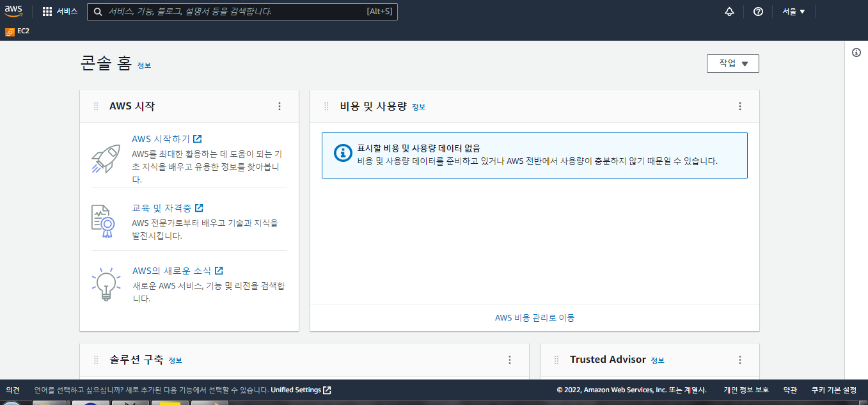
Task: Click the copyright 2022 Amazon Web Services text
Action: pos(631,390)
